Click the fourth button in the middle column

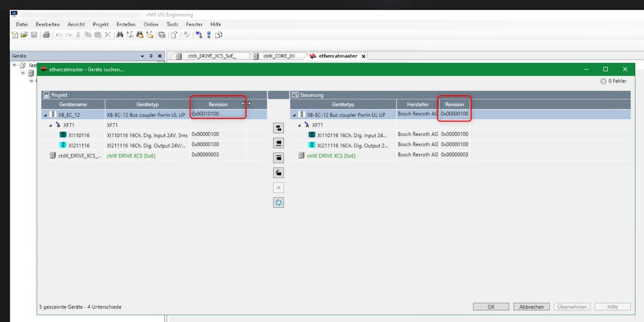point(278,173)
